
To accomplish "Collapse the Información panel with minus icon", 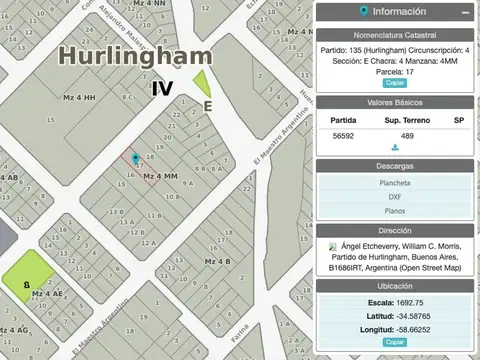I will [465, 13].
